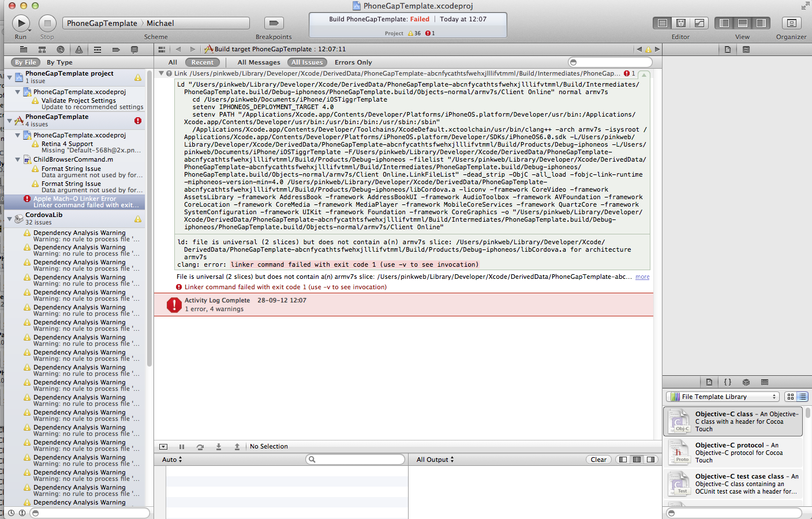
Task: Open the File Template Library dropdown
Action: pyautogui.click(x=723, y=397)
